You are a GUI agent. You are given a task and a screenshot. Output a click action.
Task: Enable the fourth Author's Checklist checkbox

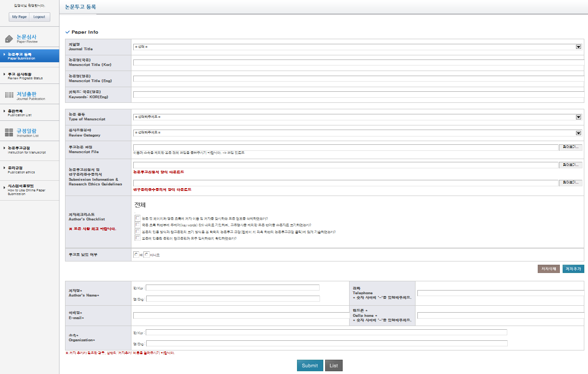138,238
